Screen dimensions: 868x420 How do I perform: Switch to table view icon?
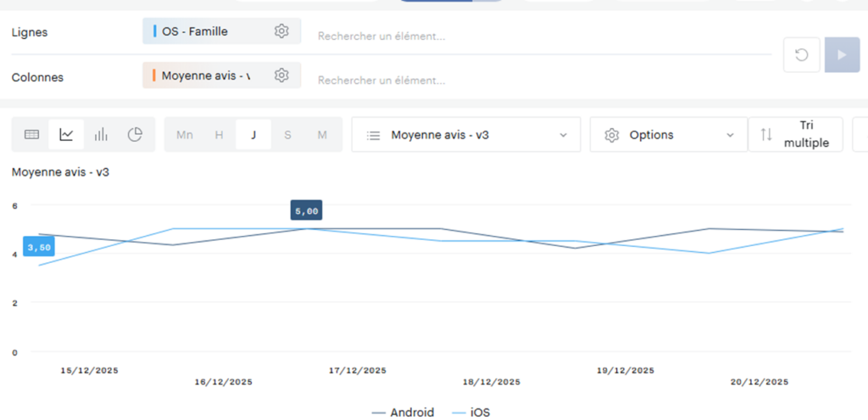tap(31, 135)
